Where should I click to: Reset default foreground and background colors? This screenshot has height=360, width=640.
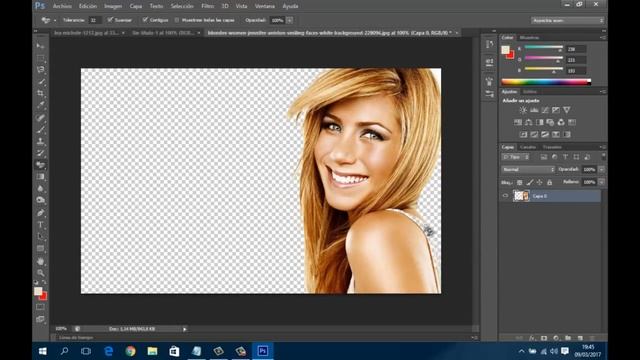(36, 282)
